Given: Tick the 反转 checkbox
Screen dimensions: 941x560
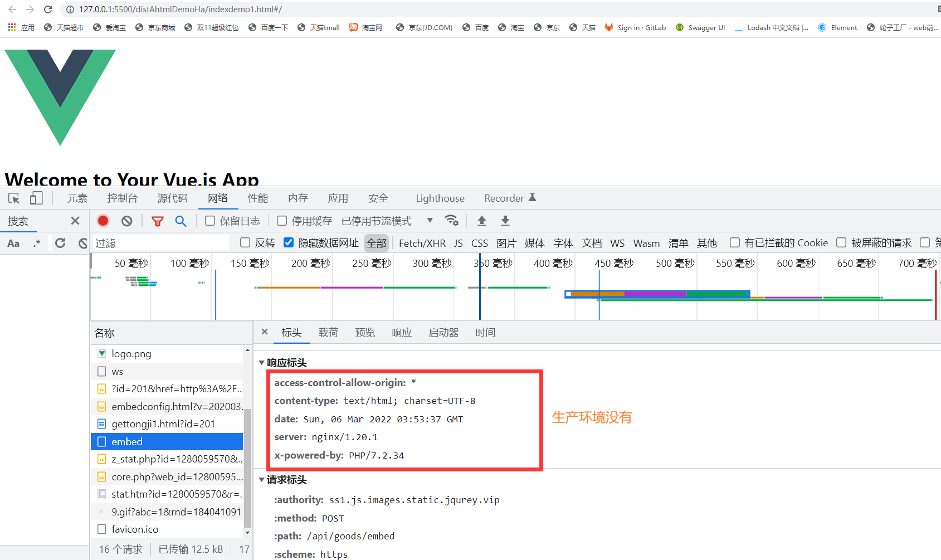Looking at the screenshot, I should pyautogui.click(x=245, y=242).
